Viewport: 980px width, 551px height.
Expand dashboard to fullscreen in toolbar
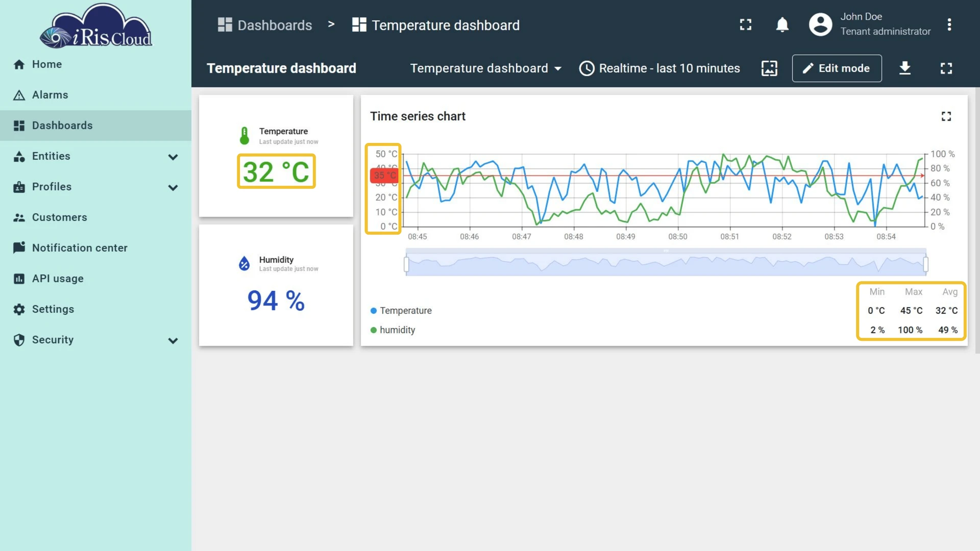coord(946,68)
